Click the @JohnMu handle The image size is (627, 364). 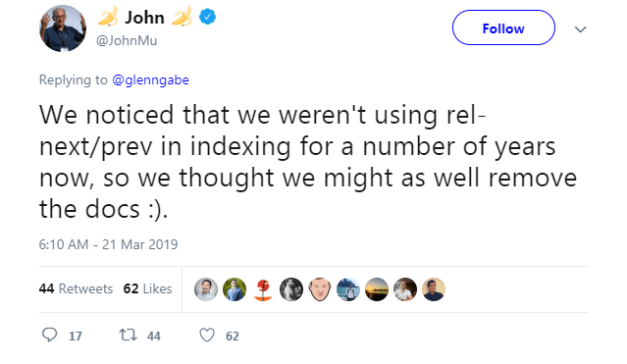tap(127, 40)
